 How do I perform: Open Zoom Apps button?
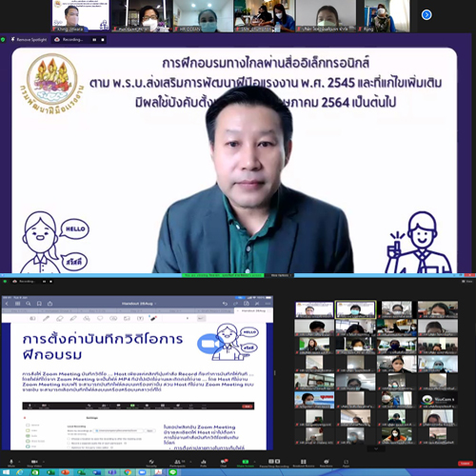pos(346,463)
